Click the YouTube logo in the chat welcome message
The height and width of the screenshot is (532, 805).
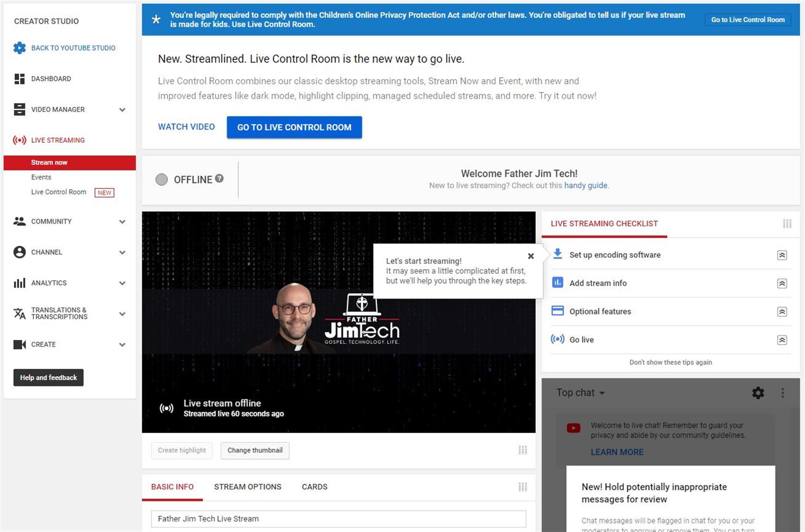(x=573, y=428)
